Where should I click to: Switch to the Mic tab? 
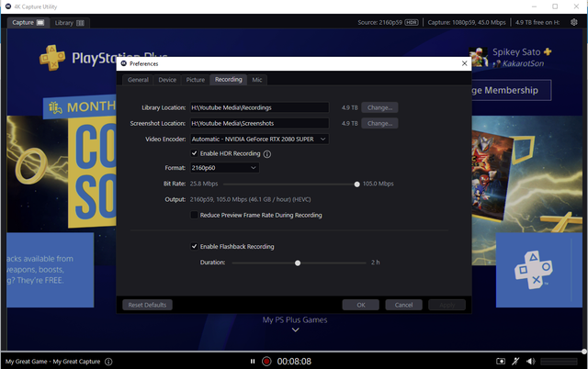[x=257, y=80]
